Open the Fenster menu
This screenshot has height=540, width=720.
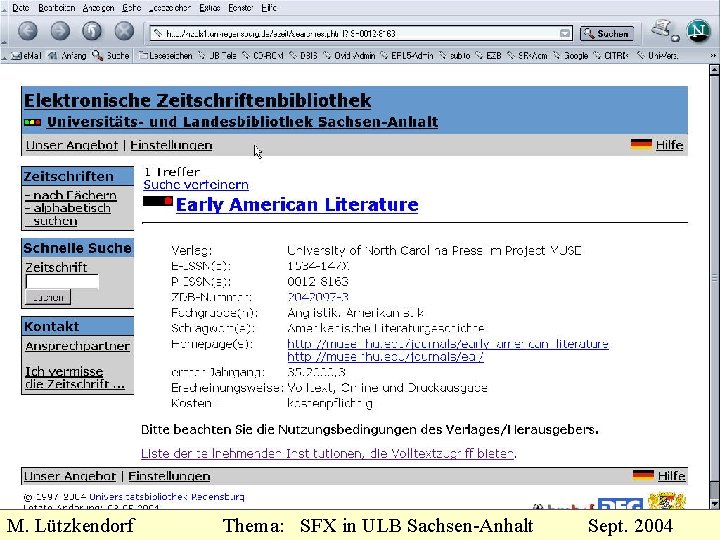(x=241, y=8)
